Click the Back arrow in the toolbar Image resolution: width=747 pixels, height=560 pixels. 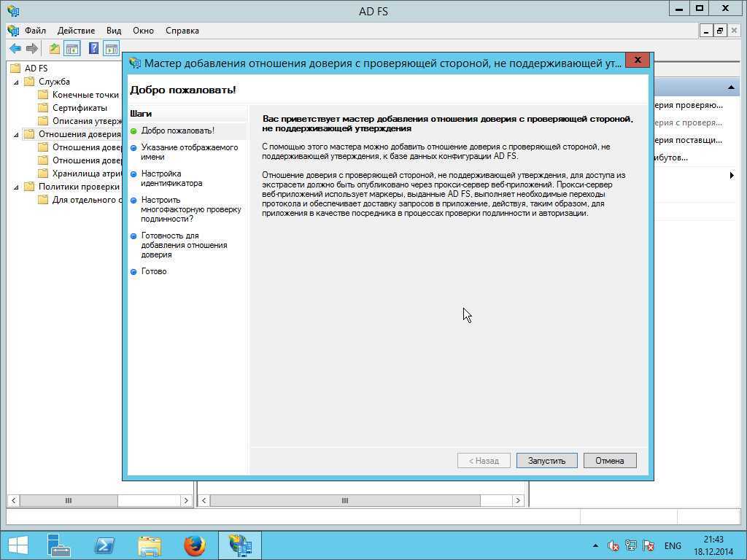[15, 49]
